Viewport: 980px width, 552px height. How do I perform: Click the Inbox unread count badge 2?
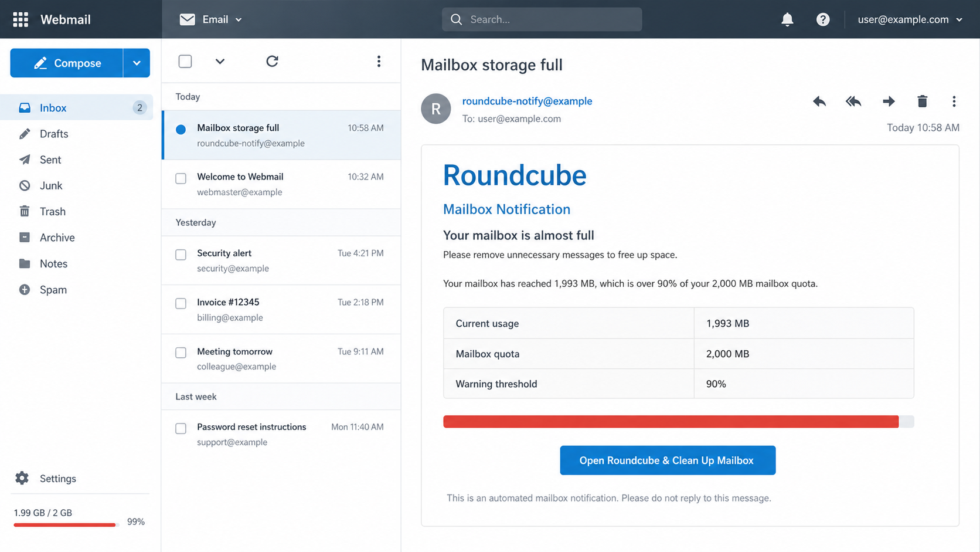(139, 107)
